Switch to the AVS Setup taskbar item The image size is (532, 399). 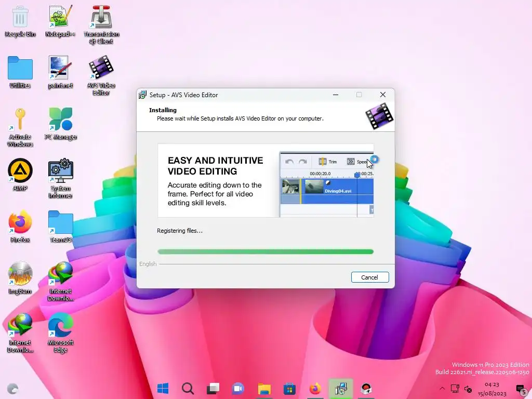pos(340,389)
